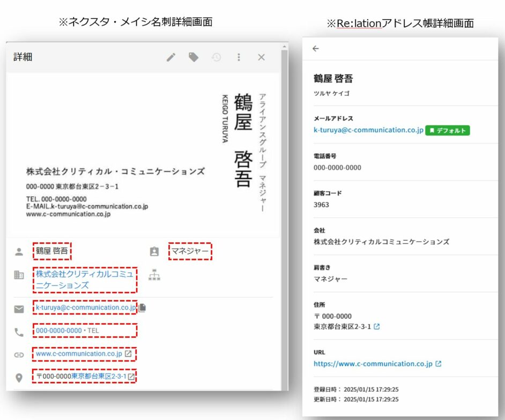Click the 詳細 header title
This screenshot has height=420, width=505.
point(23,57)
